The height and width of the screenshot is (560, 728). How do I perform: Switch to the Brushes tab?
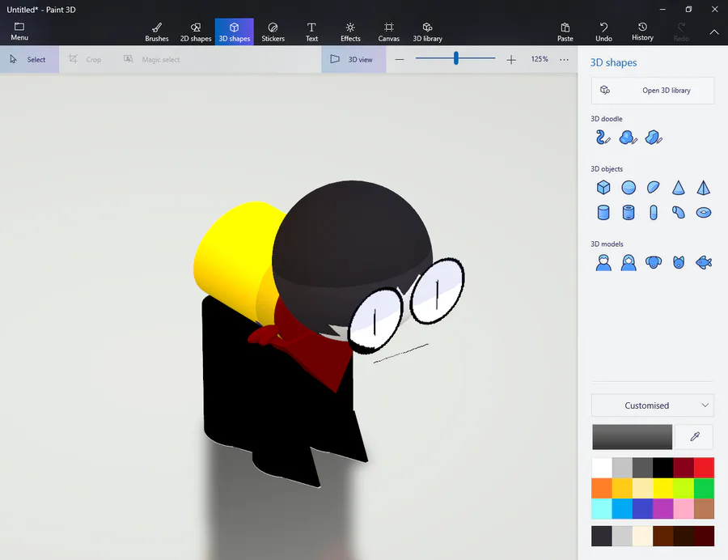(157, 32)
